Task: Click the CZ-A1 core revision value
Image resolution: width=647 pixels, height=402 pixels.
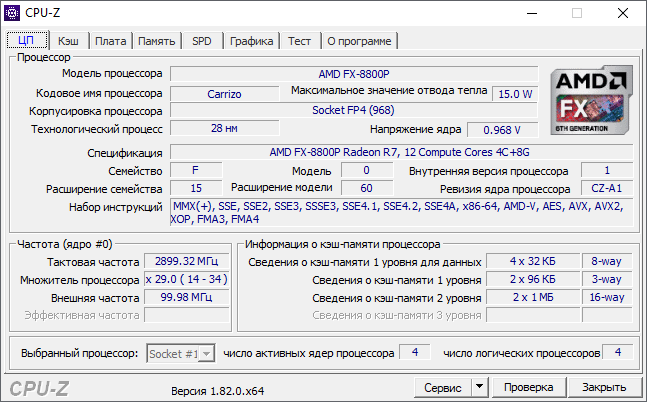Action: tap(607, 188)
